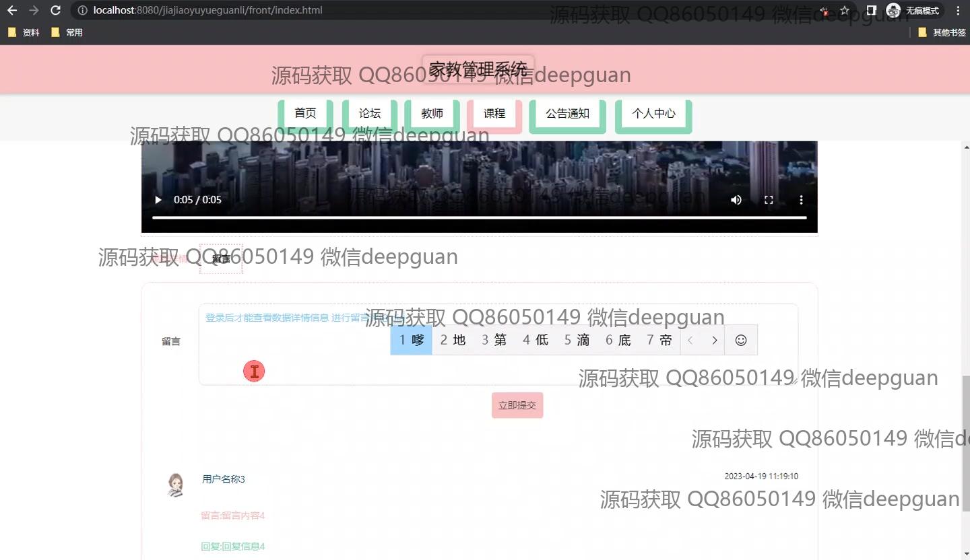
Task: Go back to the previous page
Action: tap(11, 10)
